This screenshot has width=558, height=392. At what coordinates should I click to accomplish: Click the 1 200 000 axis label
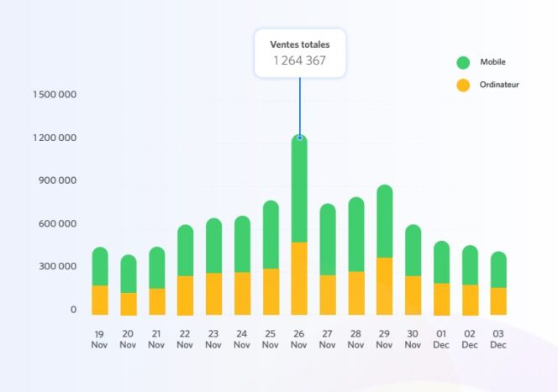[x=55, y=138]
